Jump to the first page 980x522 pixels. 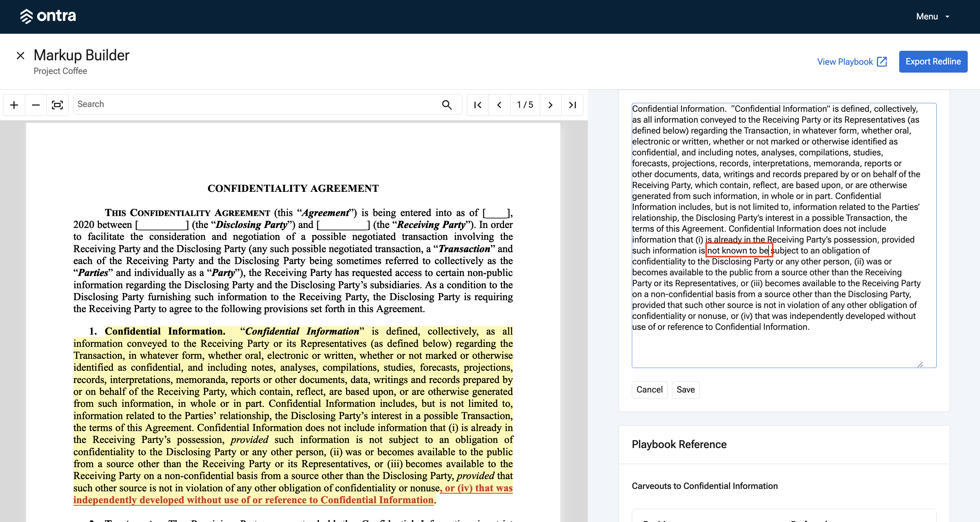coord(477,105)
